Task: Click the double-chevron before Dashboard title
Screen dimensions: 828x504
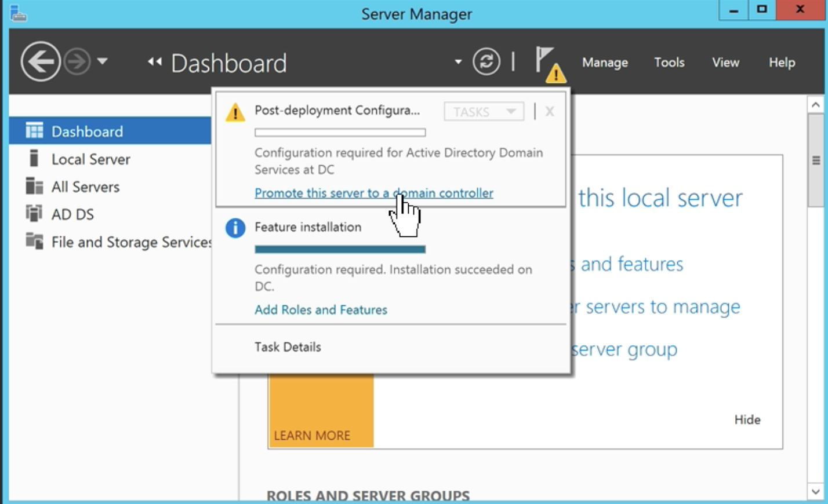Action: 154,62
